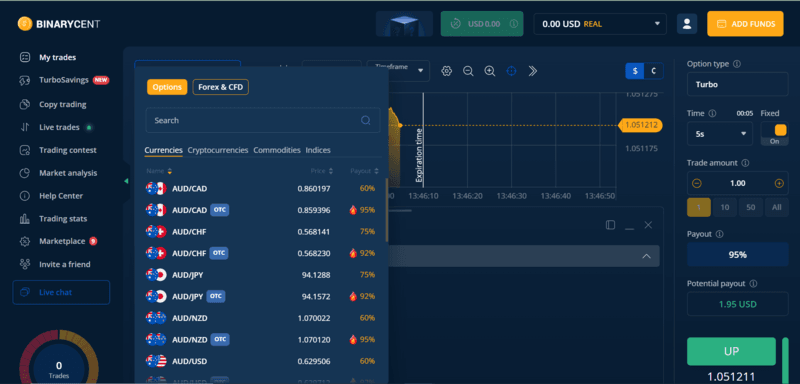Sort the asset list by Name
This screenshot has width=800, height=384.
click(159, 171)
